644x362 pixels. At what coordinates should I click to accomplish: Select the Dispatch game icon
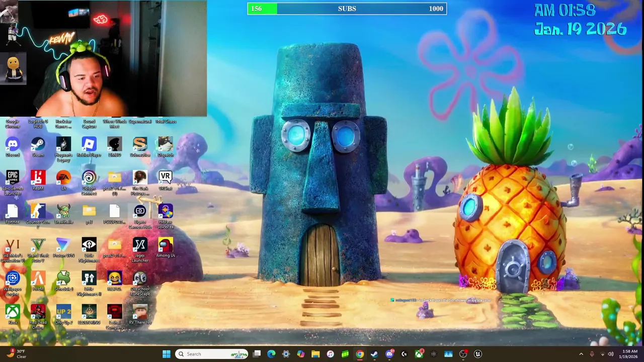166,147
